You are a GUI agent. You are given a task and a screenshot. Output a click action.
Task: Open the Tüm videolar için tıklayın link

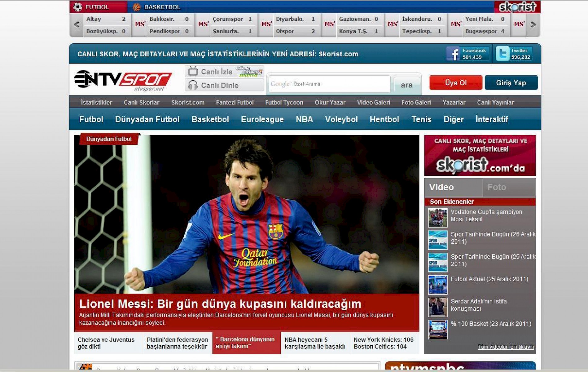click(506, 347)
